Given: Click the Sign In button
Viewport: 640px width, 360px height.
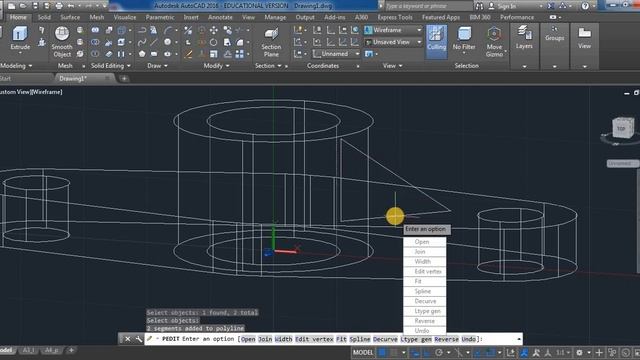Looking at the screenshot, I should [502, 6].
